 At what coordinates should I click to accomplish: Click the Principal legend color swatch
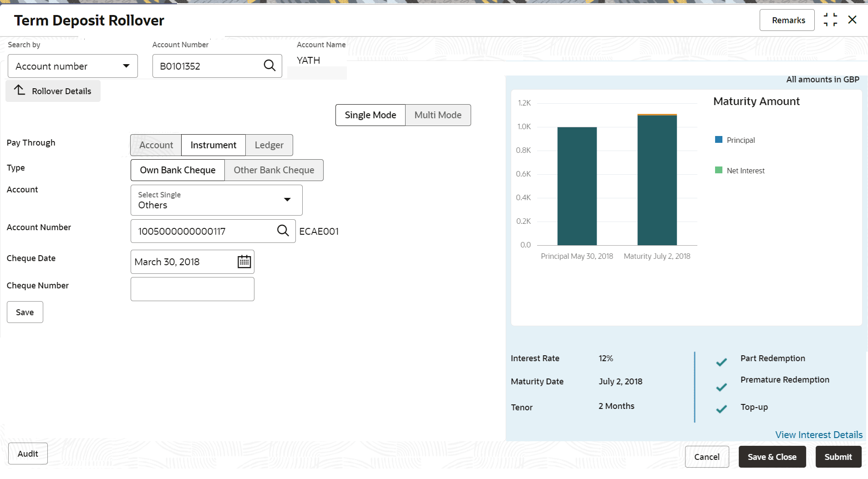719,140
